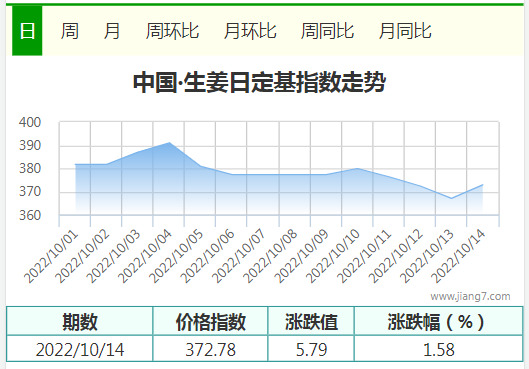This screenshot has width=529, height=369.
Task: Click the 价格指数 column header
Action: [211, 321]
